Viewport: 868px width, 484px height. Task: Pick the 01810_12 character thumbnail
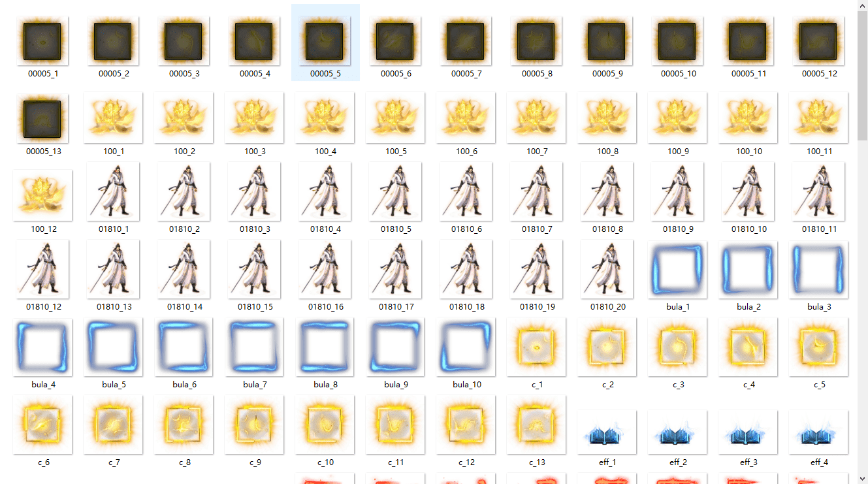tap(42, 269)
